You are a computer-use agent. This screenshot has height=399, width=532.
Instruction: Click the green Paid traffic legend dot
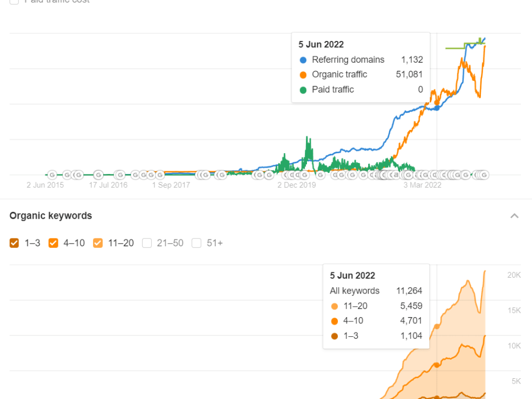click(303, 90)
